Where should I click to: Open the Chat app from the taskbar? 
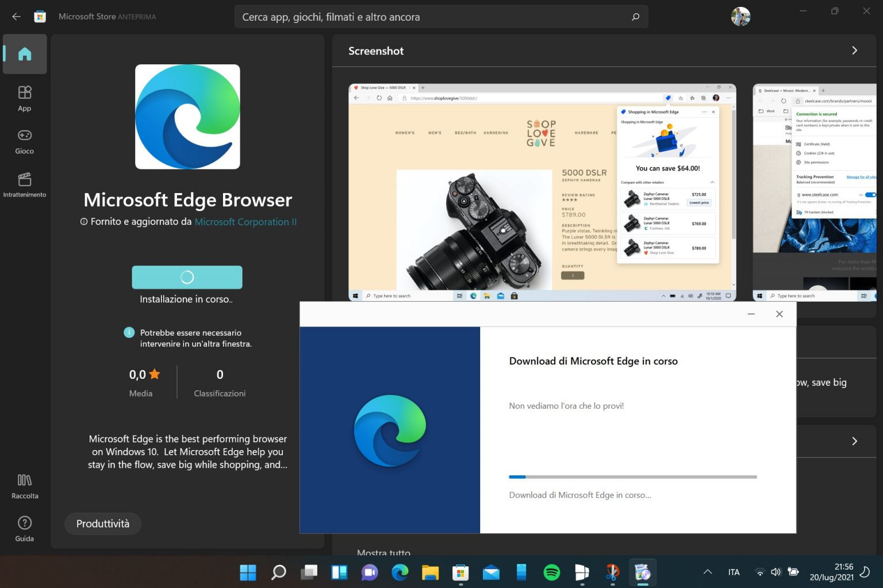tap(369, 572)
